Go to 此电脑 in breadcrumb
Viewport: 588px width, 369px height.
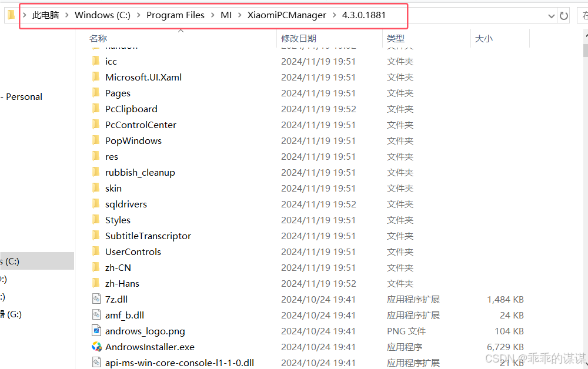pyautogui.click(x=45, y=15)
